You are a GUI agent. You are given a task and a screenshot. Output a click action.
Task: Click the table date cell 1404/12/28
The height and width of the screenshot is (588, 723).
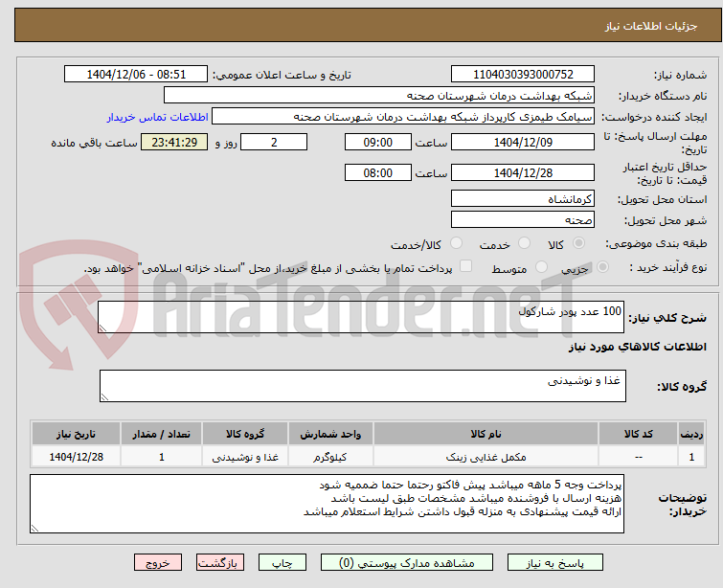tap(76, 457)
